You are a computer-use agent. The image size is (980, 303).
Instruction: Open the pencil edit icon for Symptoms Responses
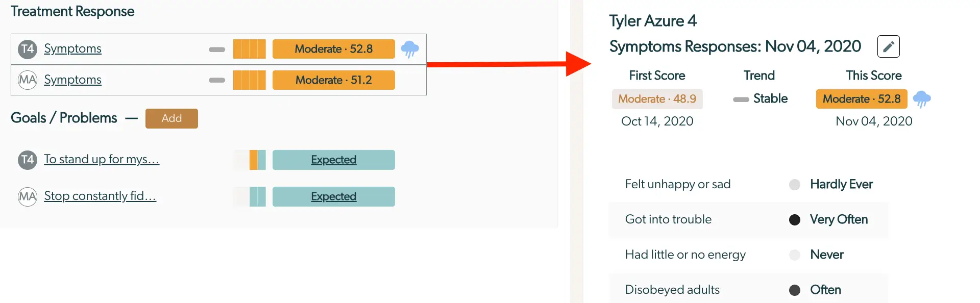tap(888, 46)
